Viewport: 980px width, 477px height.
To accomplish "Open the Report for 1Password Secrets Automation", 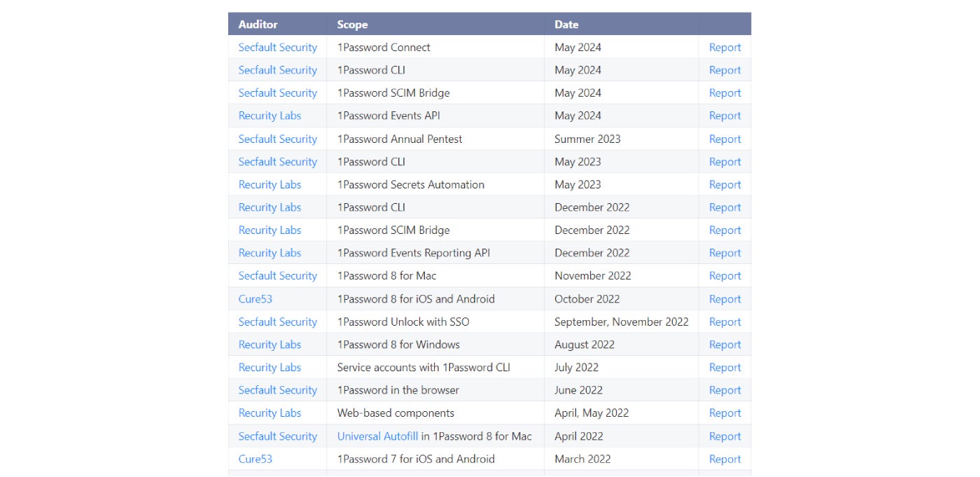I will click(x=724, y=184).
